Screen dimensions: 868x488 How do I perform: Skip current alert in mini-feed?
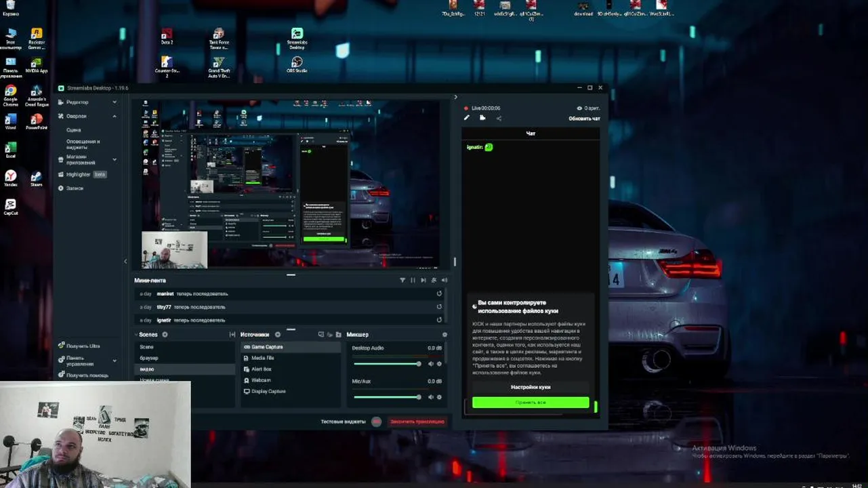coord(423,280)
